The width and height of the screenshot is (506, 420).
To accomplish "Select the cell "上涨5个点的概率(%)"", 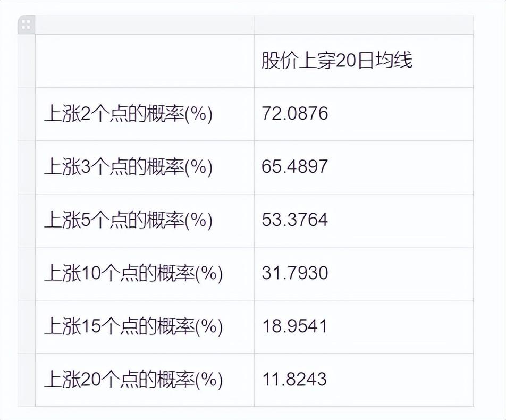I will 128,220.
